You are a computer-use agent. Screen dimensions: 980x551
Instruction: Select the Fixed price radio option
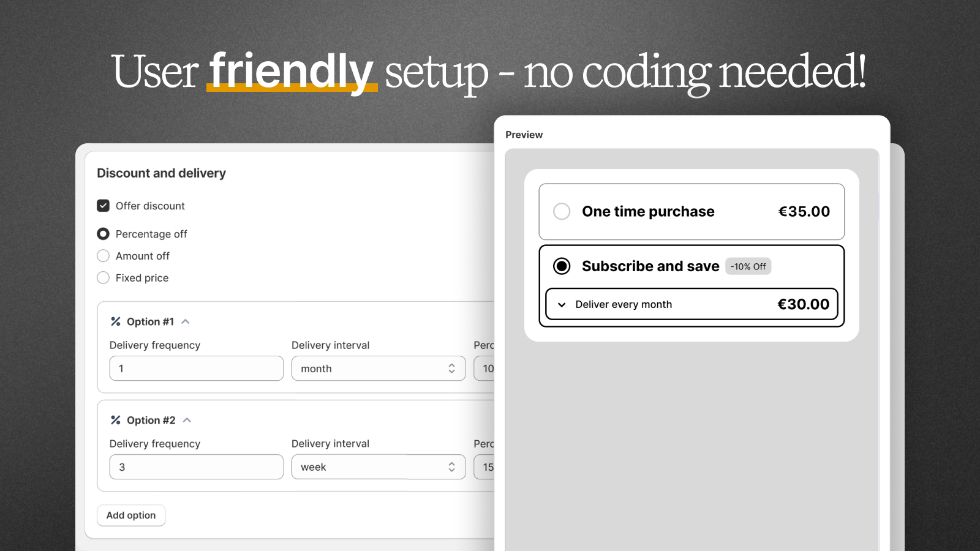coord(103,278)
